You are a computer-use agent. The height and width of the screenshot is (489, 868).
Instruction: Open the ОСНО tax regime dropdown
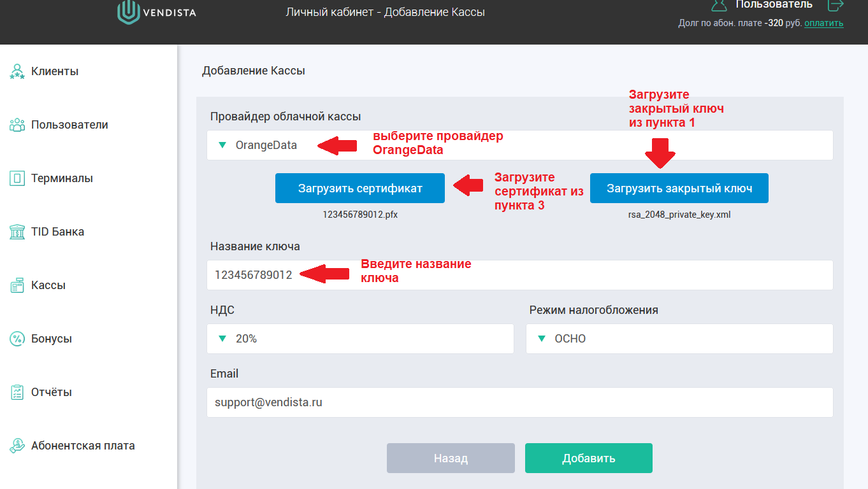click(x=679, y=339)
